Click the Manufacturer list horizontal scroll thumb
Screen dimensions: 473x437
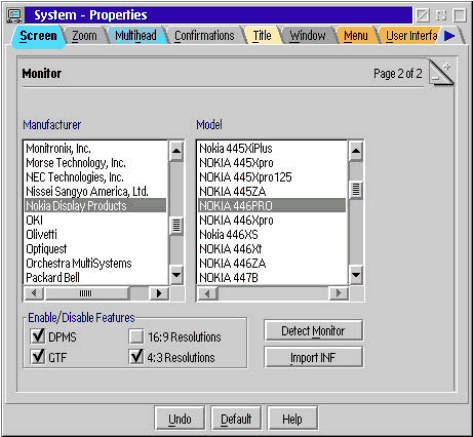(86, 293)
